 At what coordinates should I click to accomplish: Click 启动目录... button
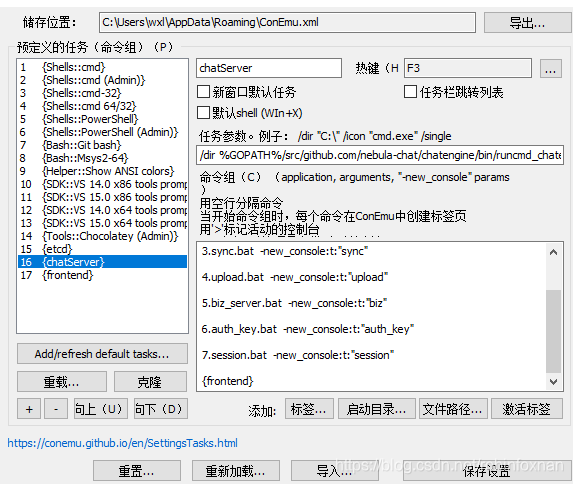tap(377, 409)
